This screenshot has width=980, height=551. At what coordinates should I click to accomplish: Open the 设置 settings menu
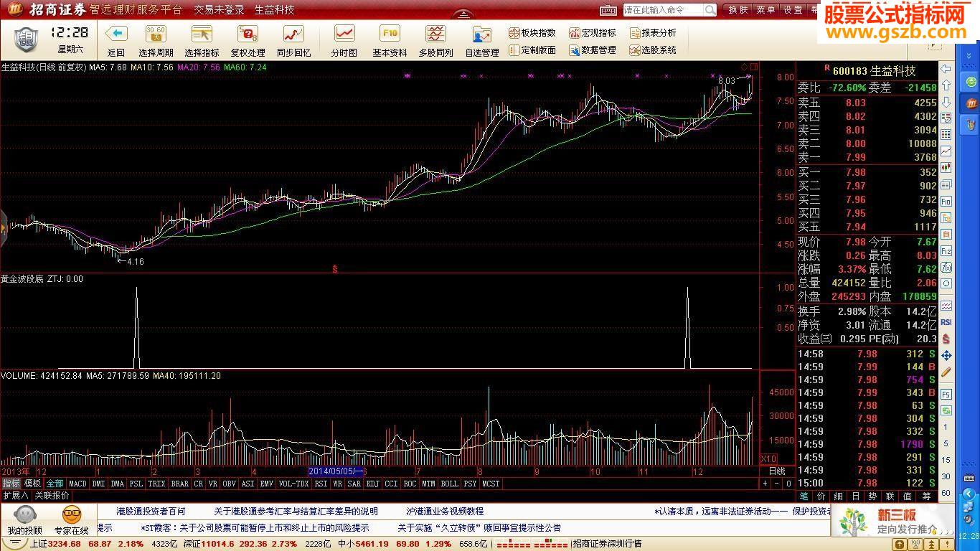click(x=793, y=10)
